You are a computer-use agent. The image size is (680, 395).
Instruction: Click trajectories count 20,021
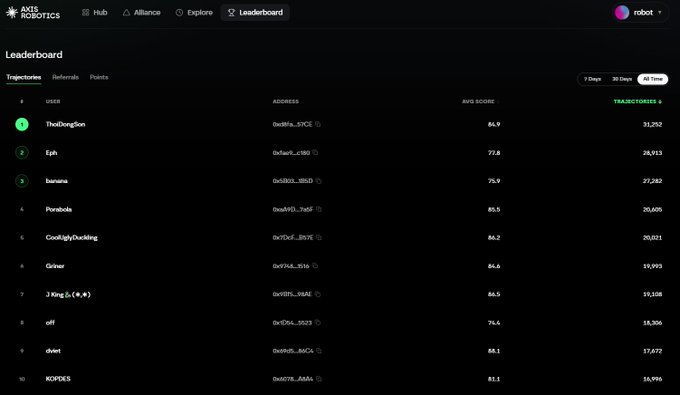point(652,238)
